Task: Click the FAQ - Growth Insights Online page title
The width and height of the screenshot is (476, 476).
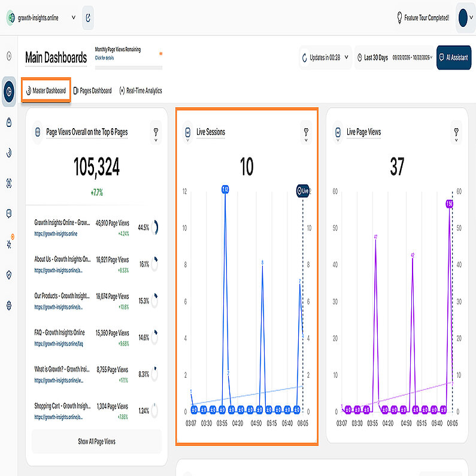Action: (x=59, y=332)
